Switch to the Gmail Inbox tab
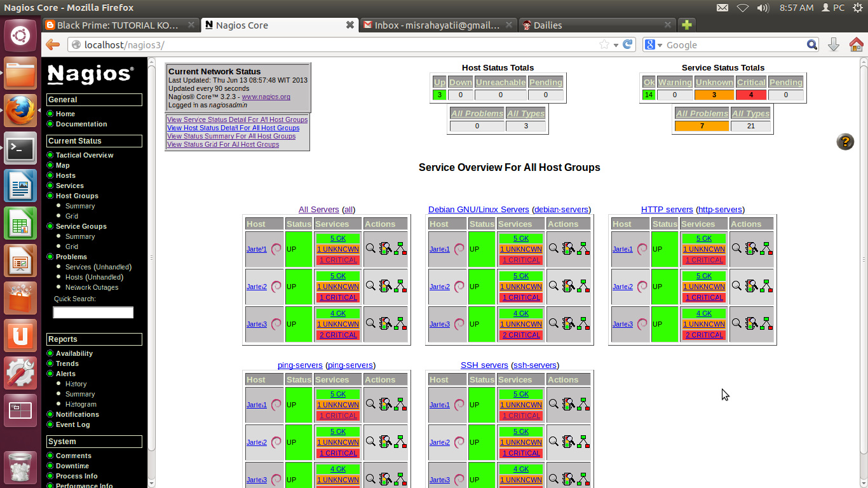The height and width of the screenshot is (488, 868). click(x=438, y=25)
